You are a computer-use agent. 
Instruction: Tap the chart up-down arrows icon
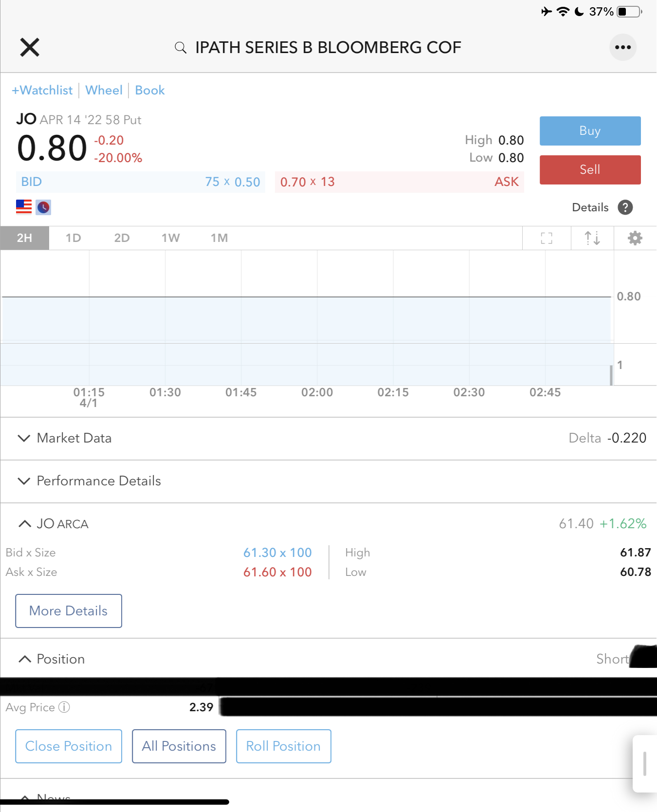click(x=592, y=238)
